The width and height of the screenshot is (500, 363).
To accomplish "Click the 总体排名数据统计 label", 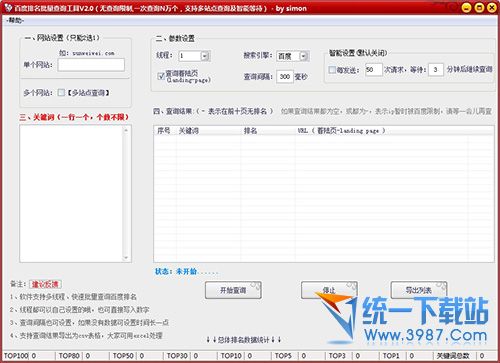I will 244,340.
